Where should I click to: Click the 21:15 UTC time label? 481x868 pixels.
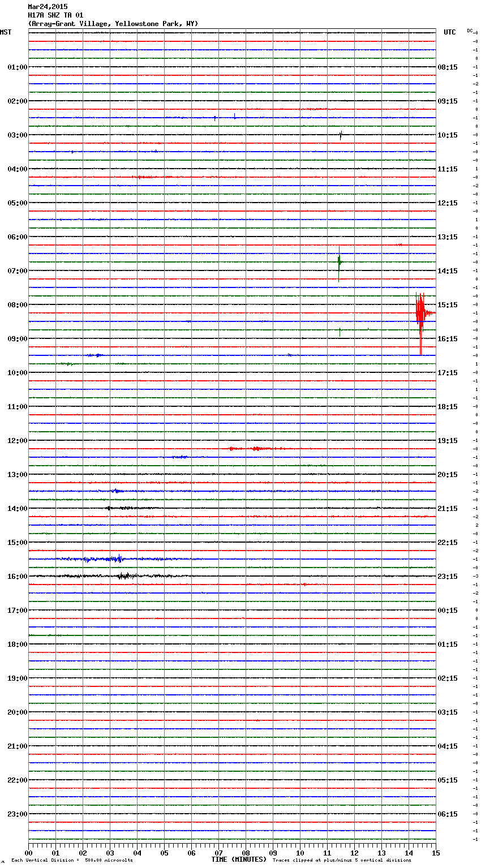tap(448, 509)
